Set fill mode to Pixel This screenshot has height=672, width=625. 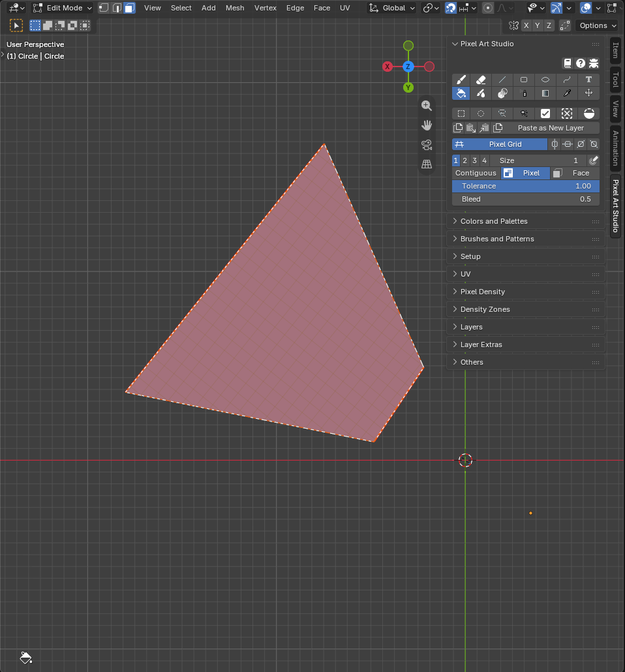click(x=526, y=173)
